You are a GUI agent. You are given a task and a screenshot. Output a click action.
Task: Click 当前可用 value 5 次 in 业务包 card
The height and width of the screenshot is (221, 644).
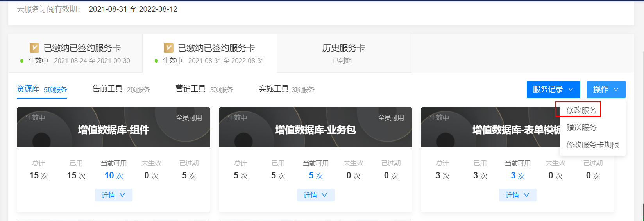pyautogui.click(x=316, y=176)
